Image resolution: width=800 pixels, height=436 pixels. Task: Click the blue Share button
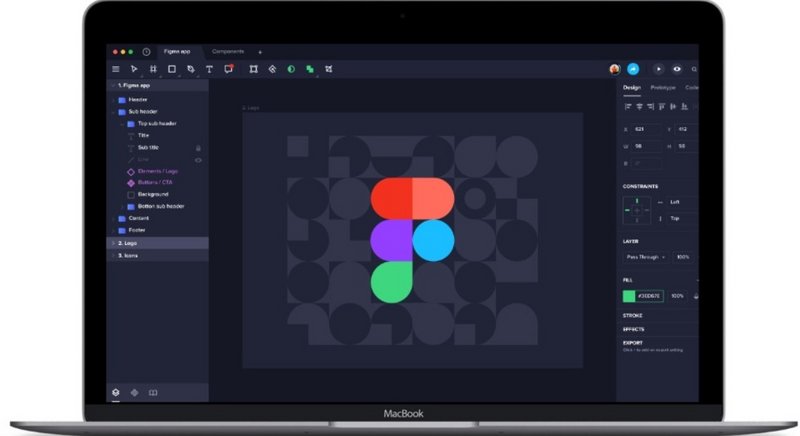click(633, 69)
